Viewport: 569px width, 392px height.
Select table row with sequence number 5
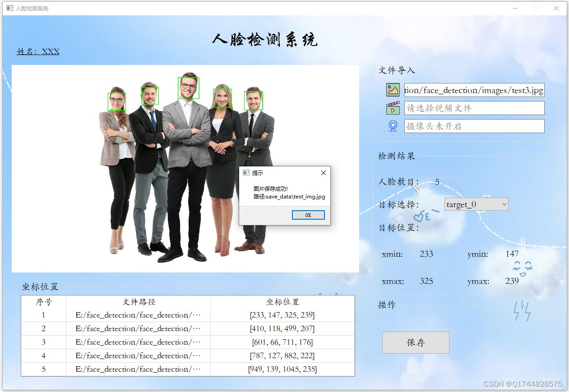pyautogui.click(x=188, y=369)
